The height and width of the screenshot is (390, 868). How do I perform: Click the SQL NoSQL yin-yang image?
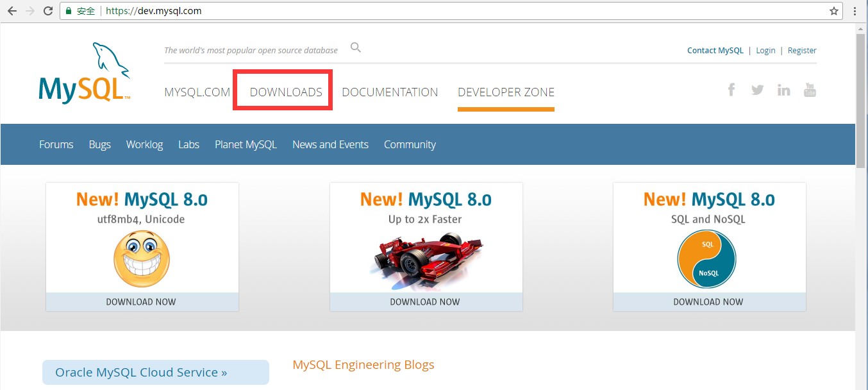706,259
